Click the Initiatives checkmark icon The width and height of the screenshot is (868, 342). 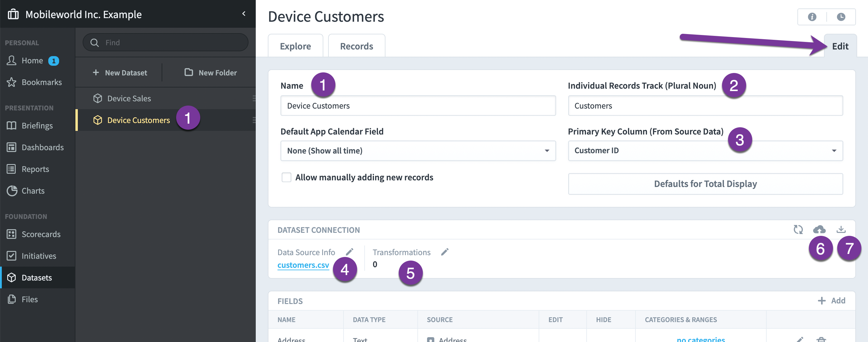point(11,256)
